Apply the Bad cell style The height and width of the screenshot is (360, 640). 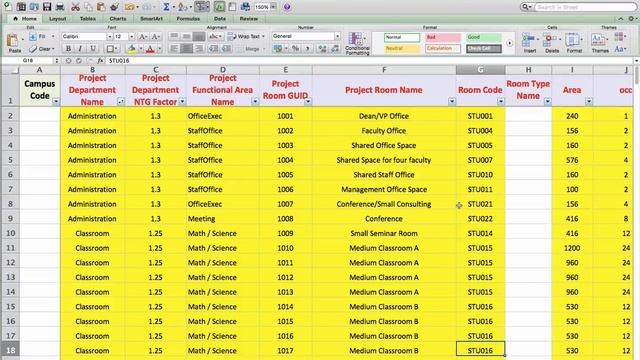point(443,37)
